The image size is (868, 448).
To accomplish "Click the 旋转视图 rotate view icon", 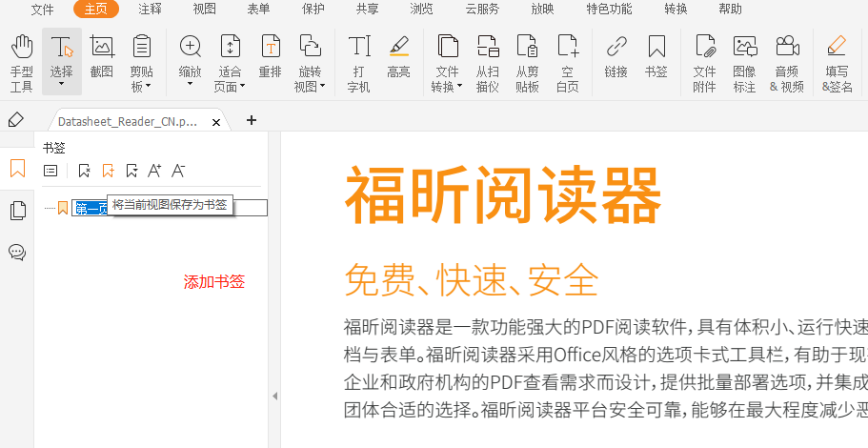I will pyautogui.click(x=310, y=47).
